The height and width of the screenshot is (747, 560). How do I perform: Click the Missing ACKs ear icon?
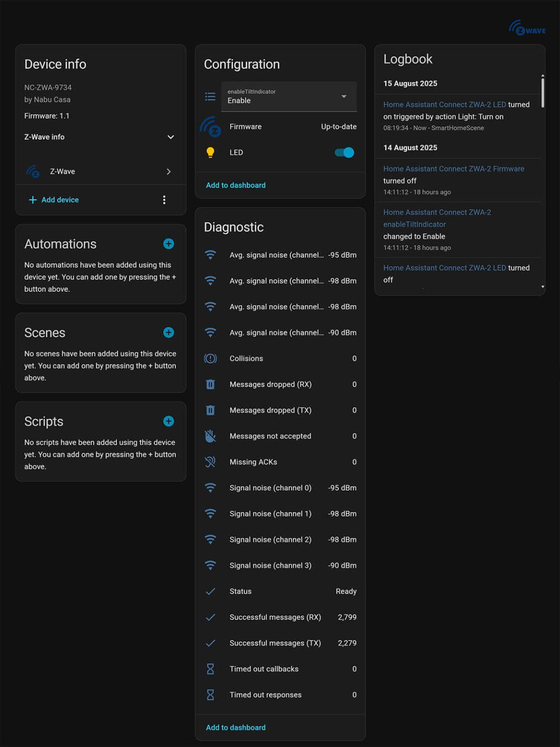tap(210, 462)
